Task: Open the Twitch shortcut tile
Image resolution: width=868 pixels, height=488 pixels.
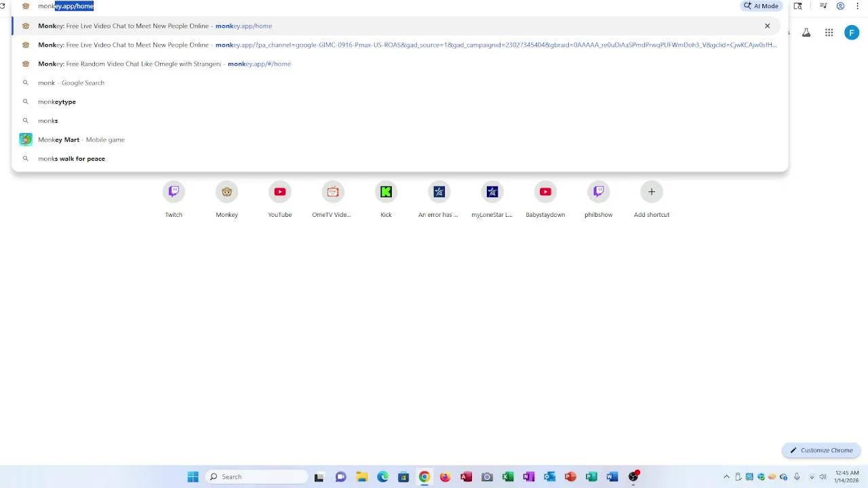Action: point(174,199)
